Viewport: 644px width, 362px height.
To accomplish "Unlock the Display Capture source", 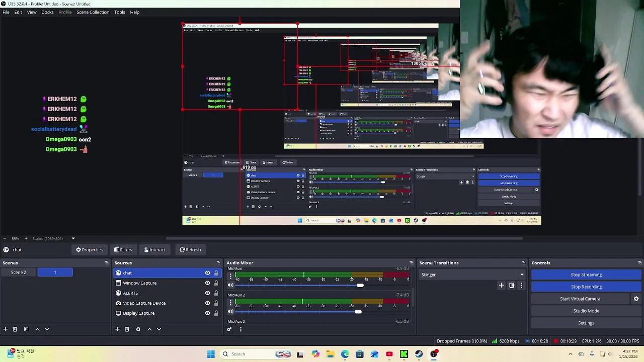I will (x=216, y=313).
